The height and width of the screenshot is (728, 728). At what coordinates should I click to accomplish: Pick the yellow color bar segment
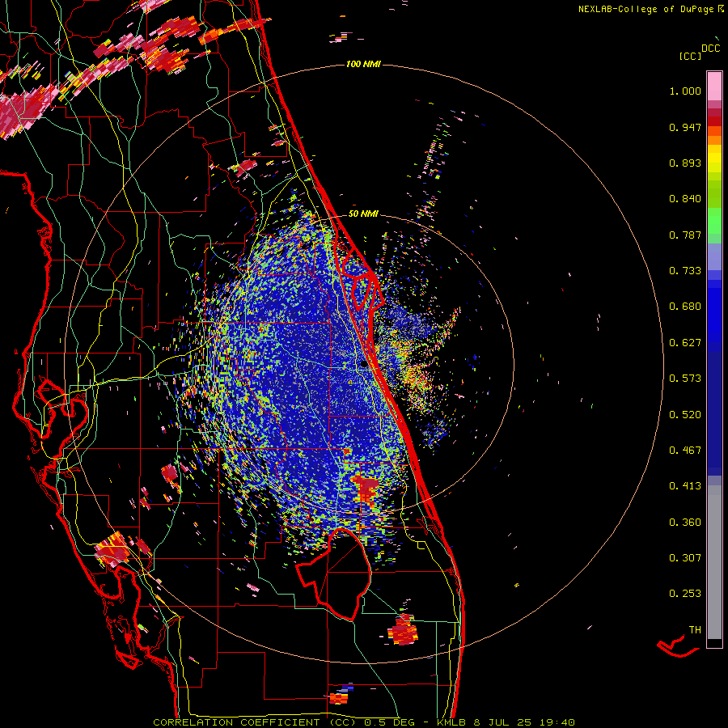[714, 159]
